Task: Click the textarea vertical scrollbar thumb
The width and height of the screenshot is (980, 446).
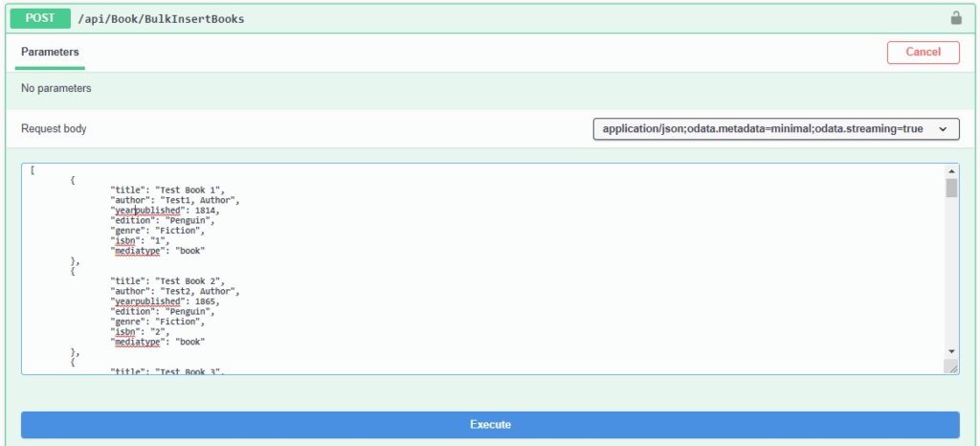Action: pos(951,188)
